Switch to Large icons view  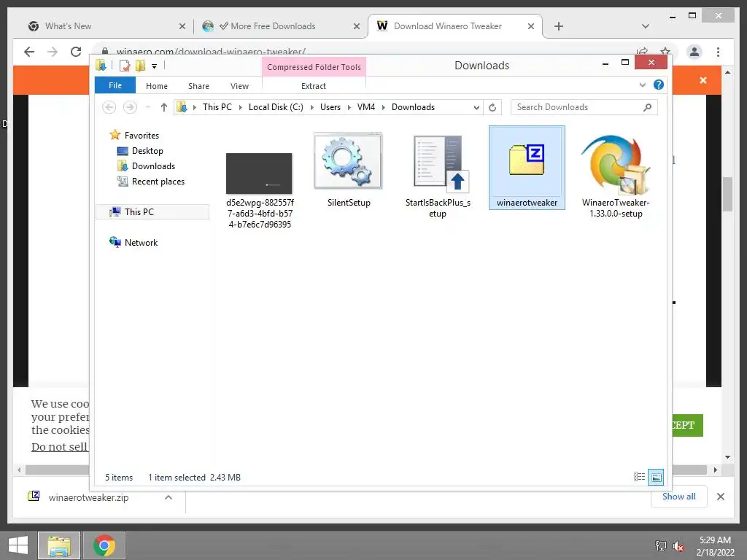(x=656, y=477)
